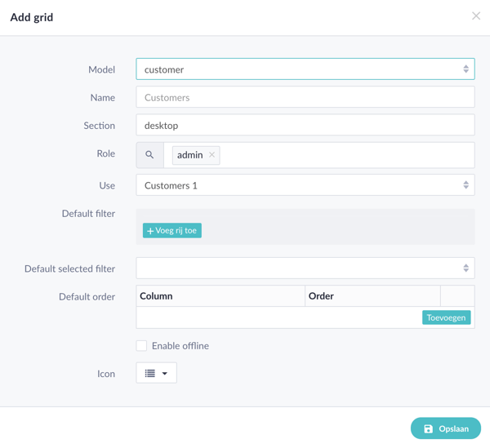
Task: Focus the Name input field
Action: [305, 97]
